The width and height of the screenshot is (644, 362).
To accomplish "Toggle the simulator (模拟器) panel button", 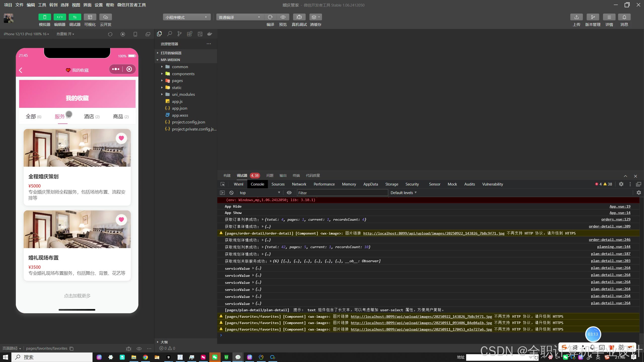I will [45, 17].
